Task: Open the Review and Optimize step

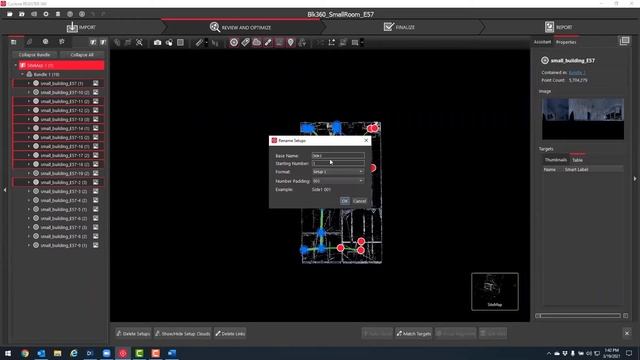Action: point(240,27)
